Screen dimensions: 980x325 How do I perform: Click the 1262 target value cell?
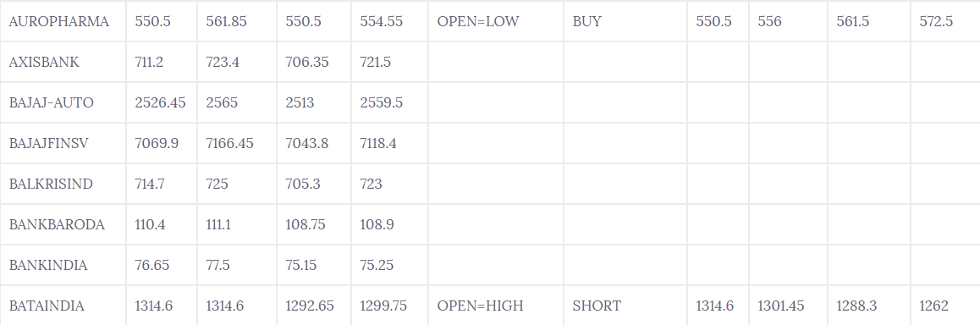(x=945, y=306)
